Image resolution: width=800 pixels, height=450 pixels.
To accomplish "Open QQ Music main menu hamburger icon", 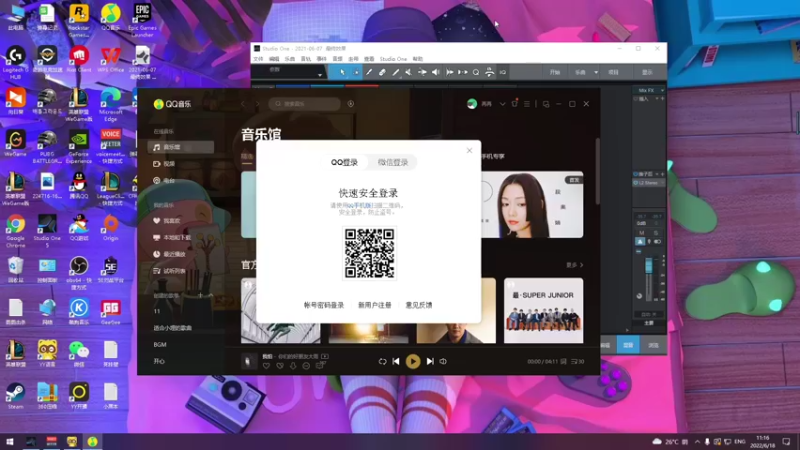I will [x=527, y=104].
